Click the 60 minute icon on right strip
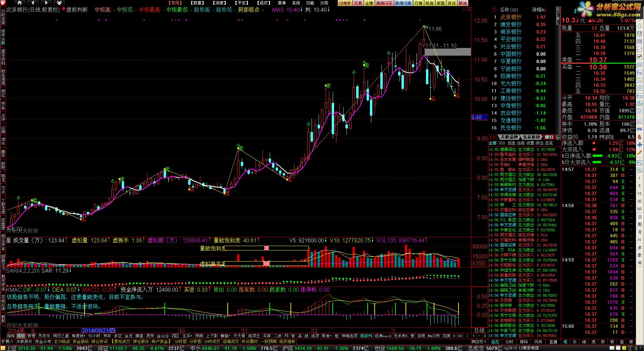644x351 pixels. pyautogui.click(x=640, y=209)
